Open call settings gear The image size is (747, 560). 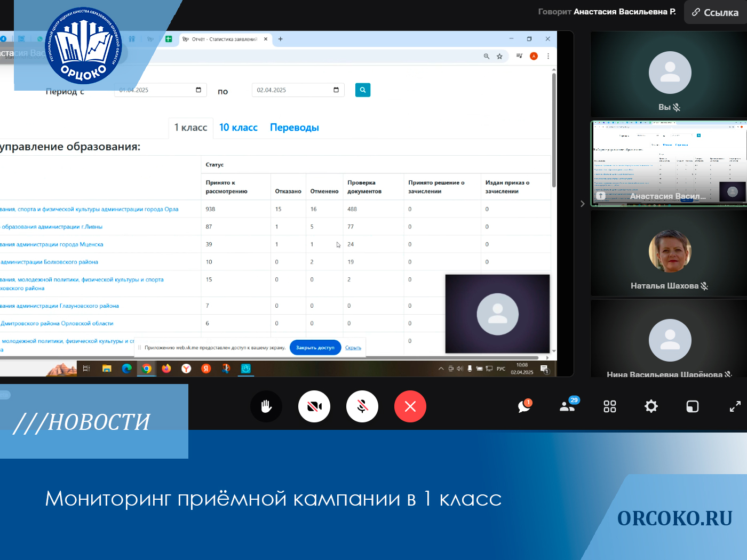651,406
